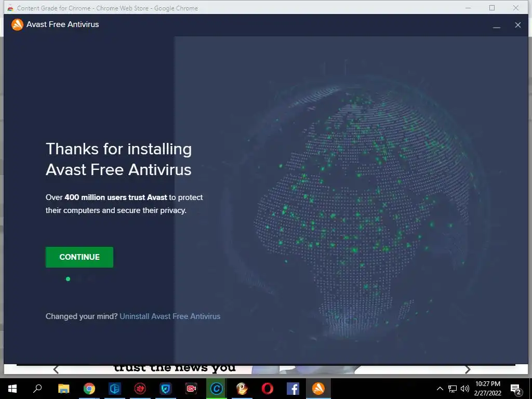Close the Avast Free Antivirus window
The image size is (532, 399).
518,25
